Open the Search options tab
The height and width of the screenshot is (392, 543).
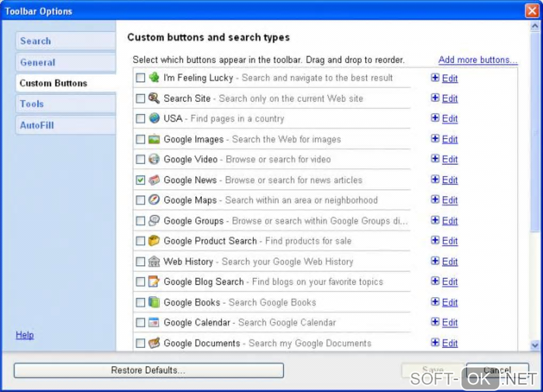click(x=65, y=41)
